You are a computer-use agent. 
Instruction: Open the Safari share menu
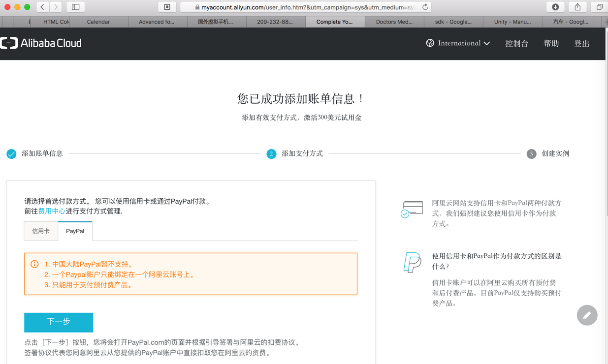577,7
